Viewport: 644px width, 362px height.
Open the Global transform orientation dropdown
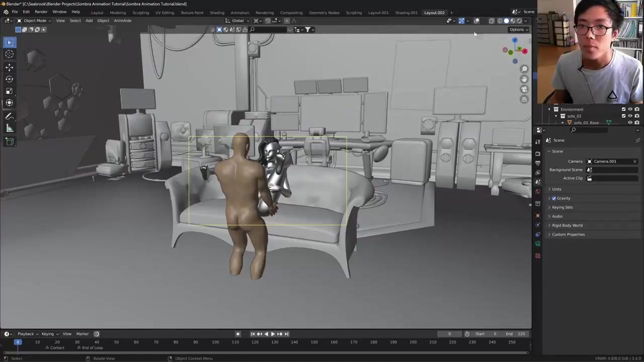[x=237, y=21]
